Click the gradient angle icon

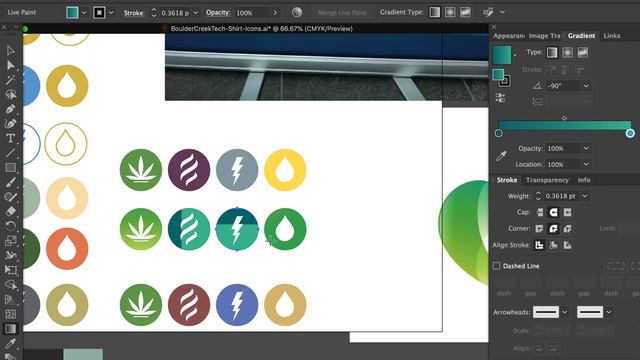tap(537, 86)
